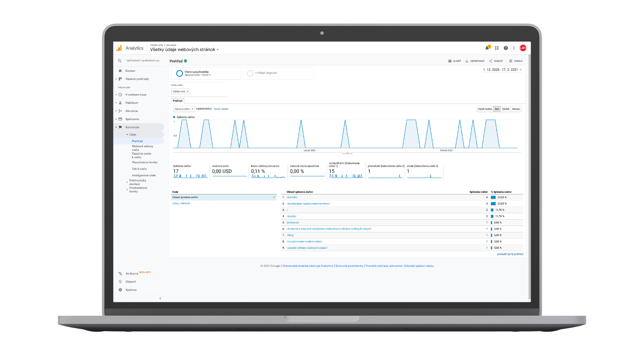Screen dimensions: 644x362
Task: Expand the Vlastné prehľady tree item
Action: click(x=116, y=79)
